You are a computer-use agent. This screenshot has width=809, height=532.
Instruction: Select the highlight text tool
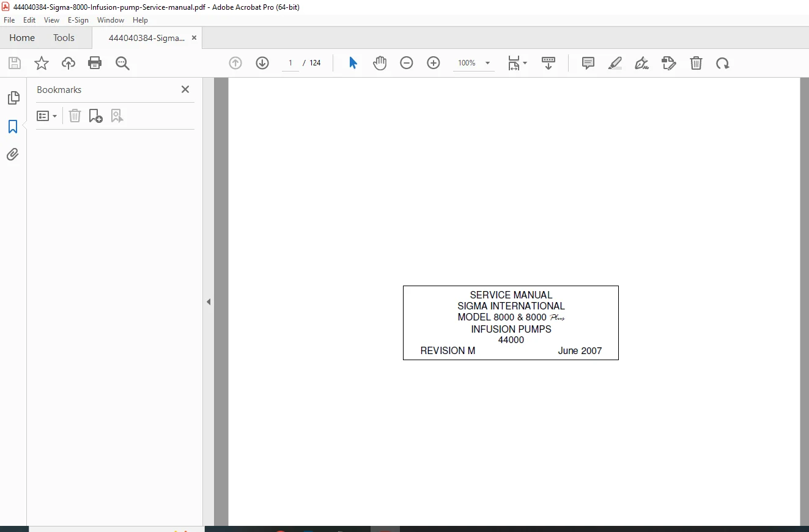[x=615, y=63]
